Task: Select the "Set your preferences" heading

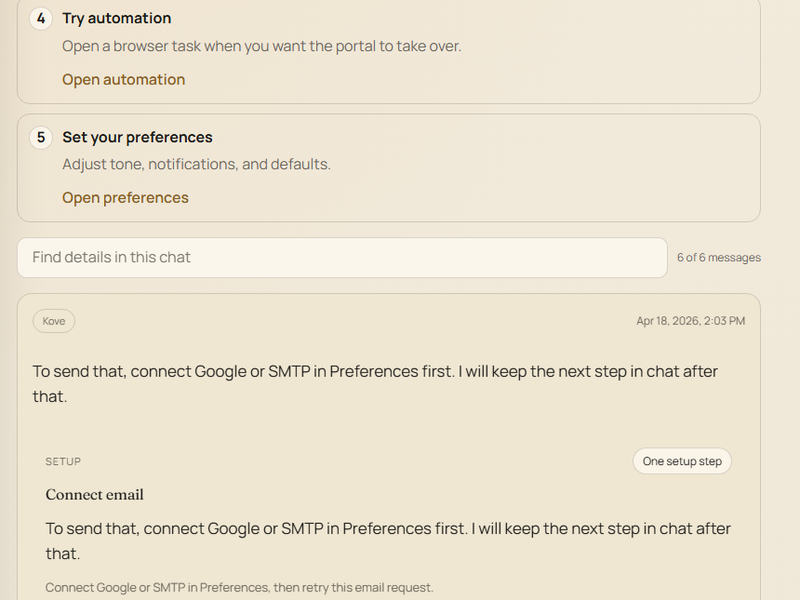Action: [x=137, y=138]
